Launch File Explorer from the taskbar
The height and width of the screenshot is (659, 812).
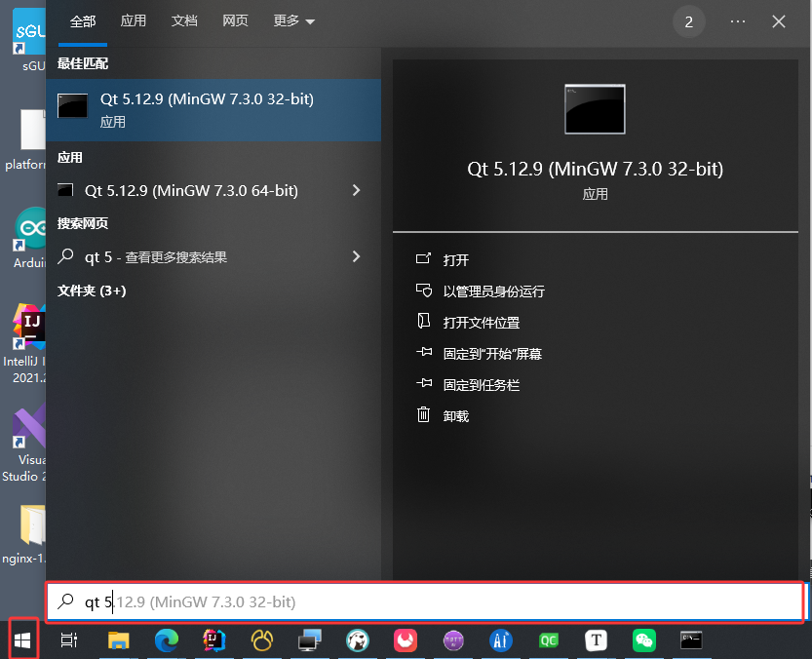(118, 640)
